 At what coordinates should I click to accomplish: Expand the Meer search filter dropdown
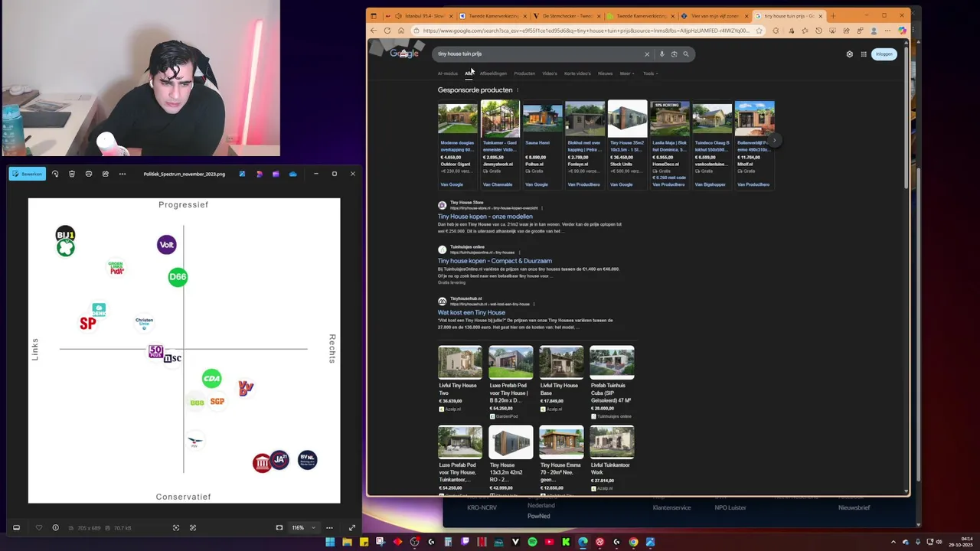[x=626, y=73]
